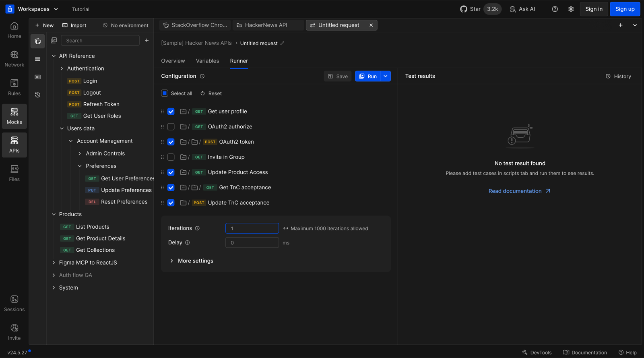The height and width of the screenshot is (358, 644).
Task: Toggle the Select all checkbox
Action: coord(165,93)
